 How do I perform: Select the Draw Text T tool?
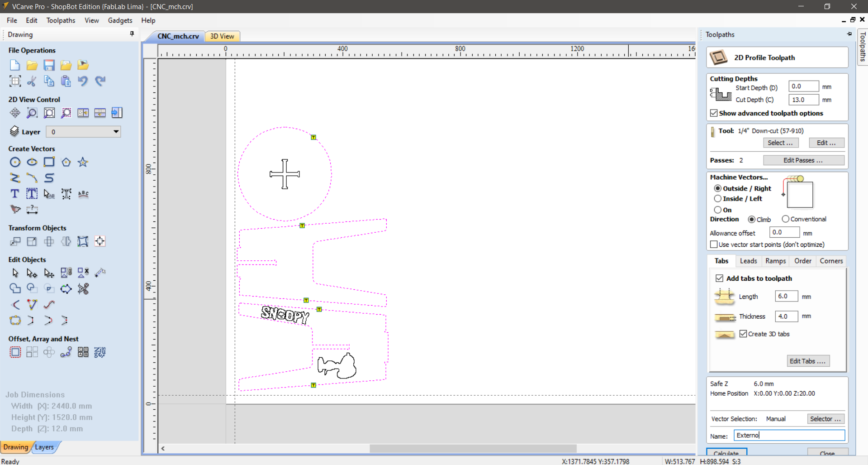pos(15,194)
